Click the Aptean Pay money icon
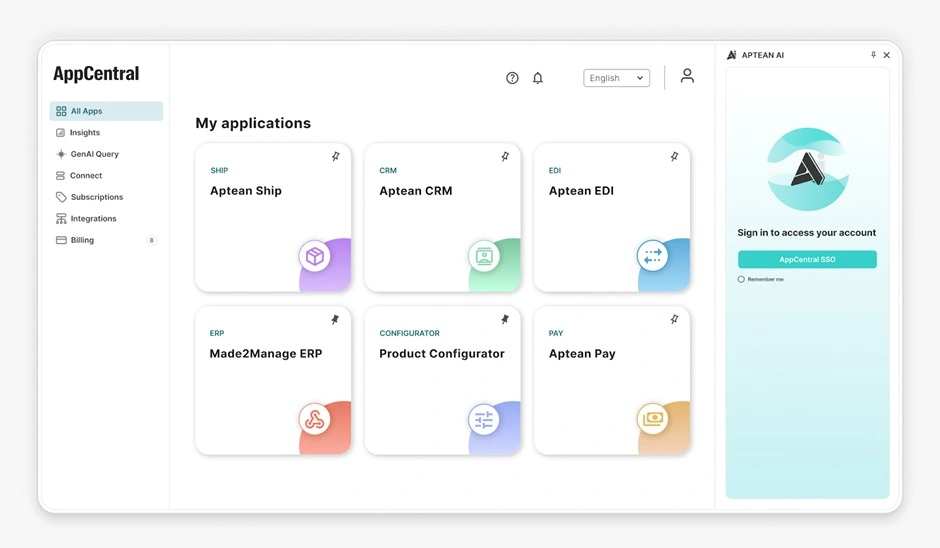 click(653, 420)
